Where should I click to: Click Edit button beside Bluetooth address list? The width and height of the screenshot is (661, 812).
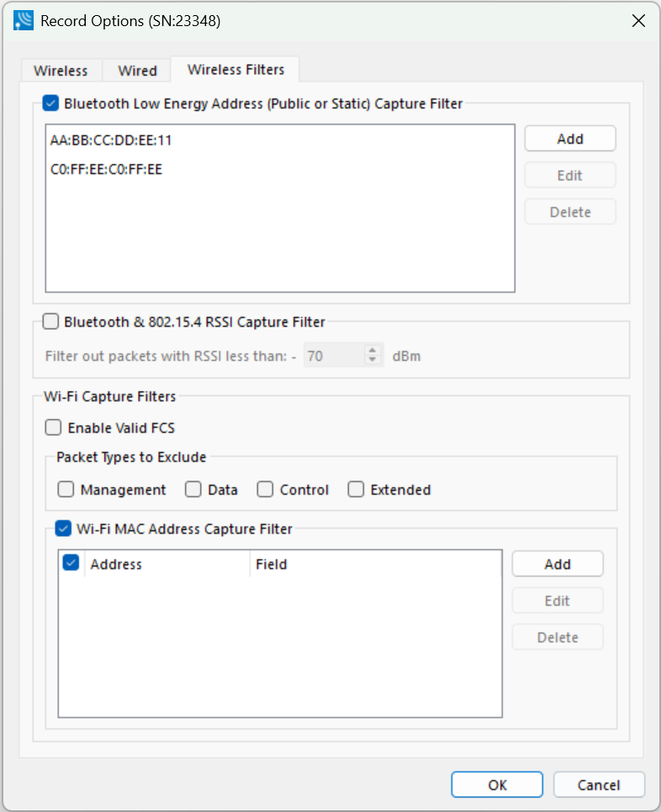click(570, 176)
